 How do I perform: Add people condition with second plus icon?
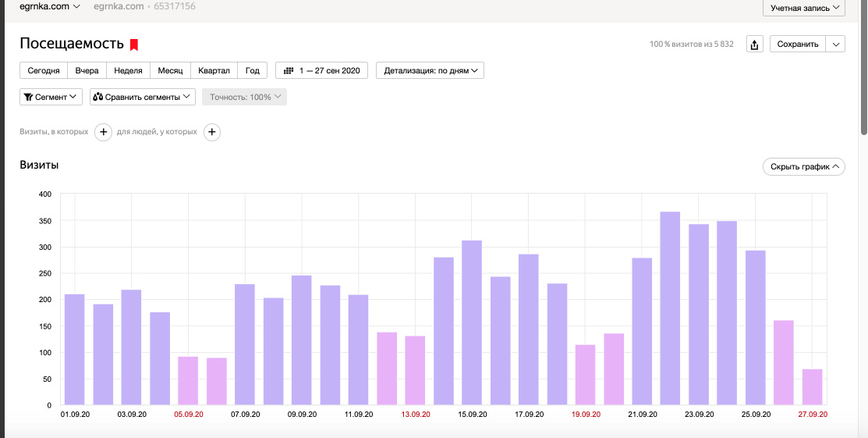(x=212, y=132)
